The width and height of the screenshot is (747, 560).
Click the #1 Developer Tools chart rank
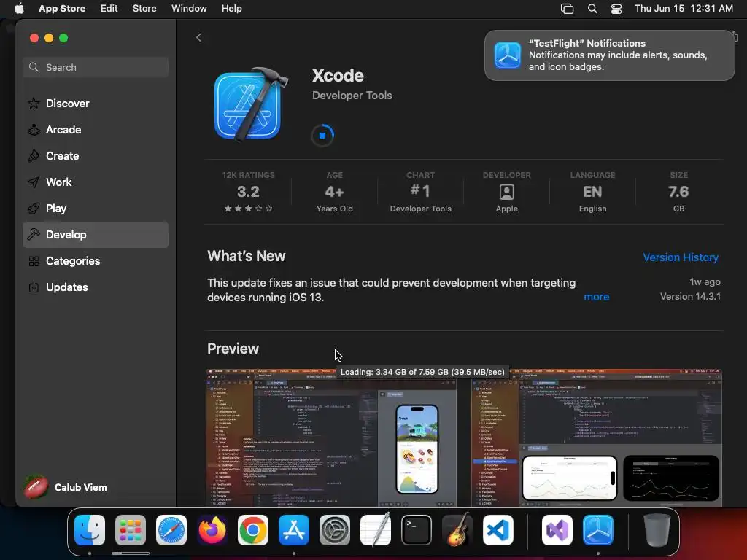click(421, 192)
